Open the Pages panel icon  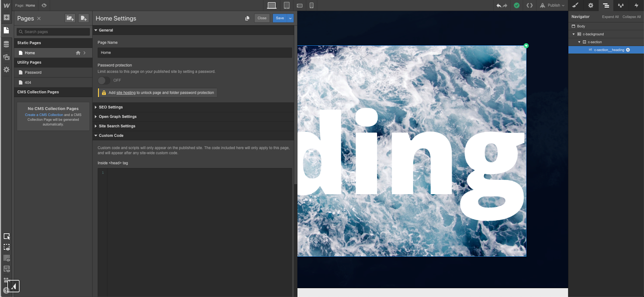pos(6,30)
